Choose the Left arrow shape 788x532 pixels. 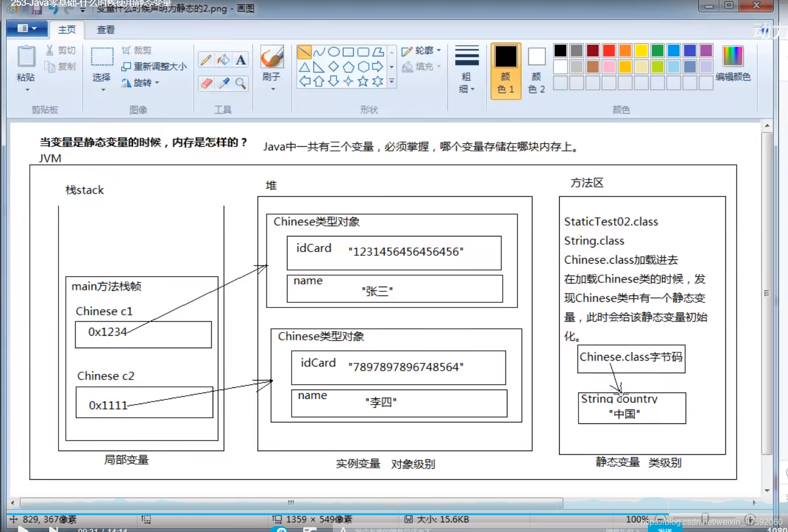pyautogui.click(x=304, y=81)
